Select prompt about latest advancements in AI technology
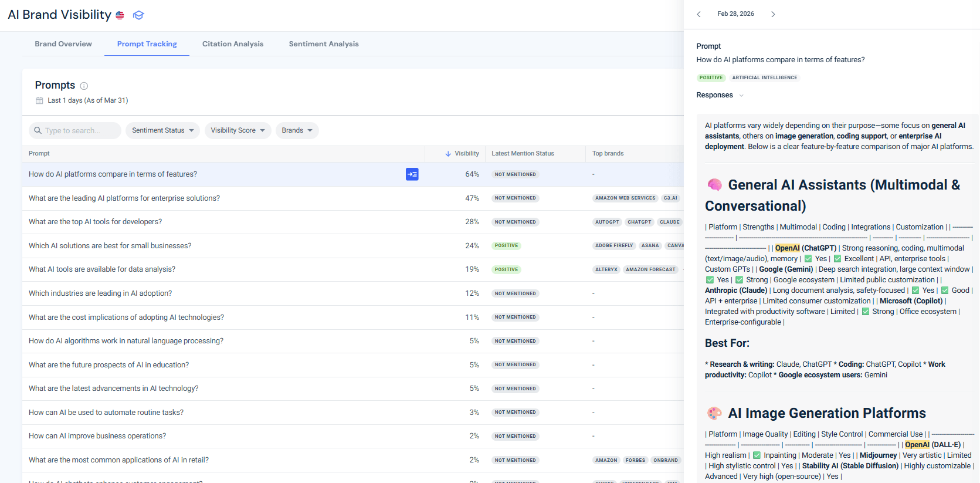 (x=113, y=389)
